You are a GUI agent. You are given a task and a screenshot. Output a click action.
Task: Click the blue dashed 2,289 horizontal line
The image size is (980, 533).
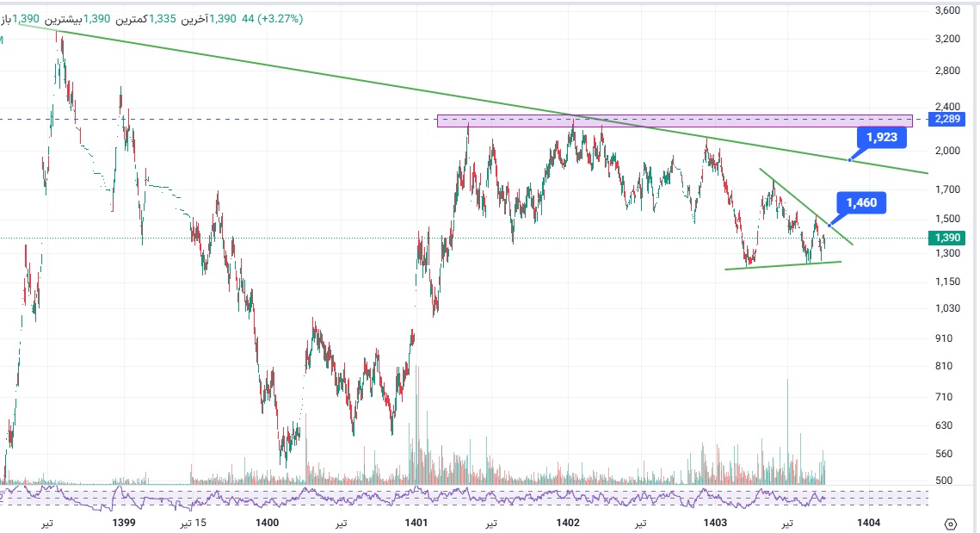[258, 119]
